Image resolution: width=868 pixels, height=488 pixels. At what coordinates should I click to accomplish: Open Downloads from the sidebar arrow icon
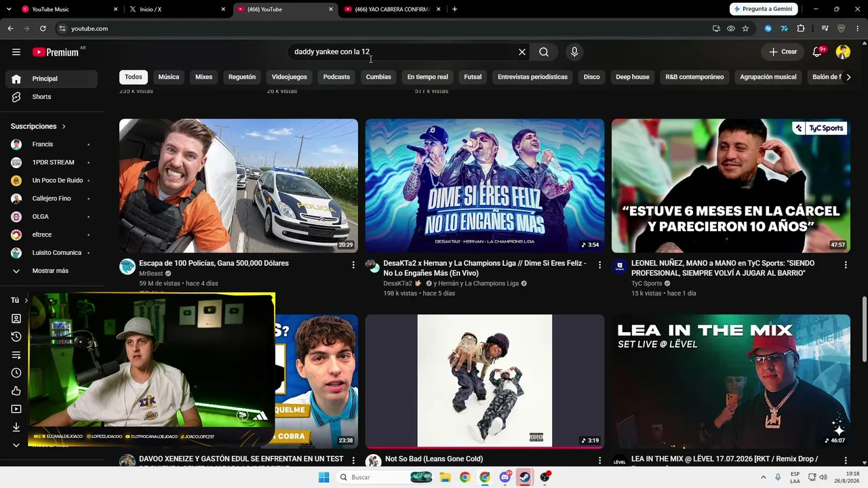[x=16, y=427]
